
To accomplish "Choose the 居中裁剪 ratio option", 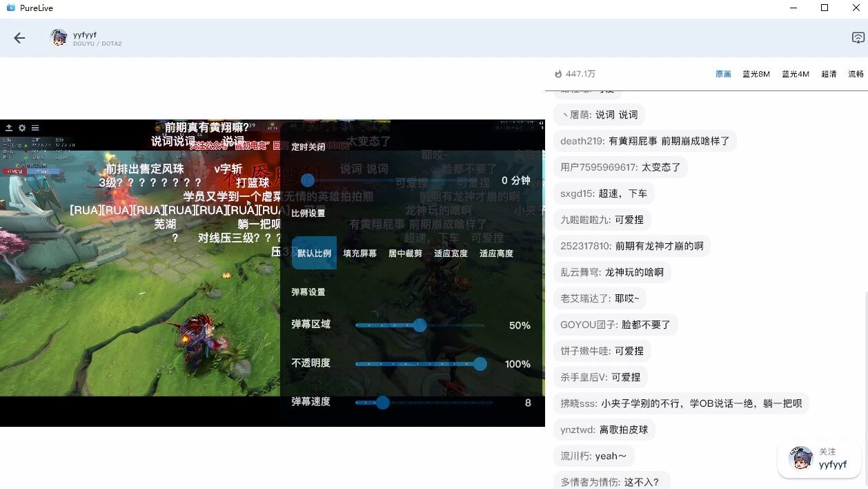I will tap(405, 253).
